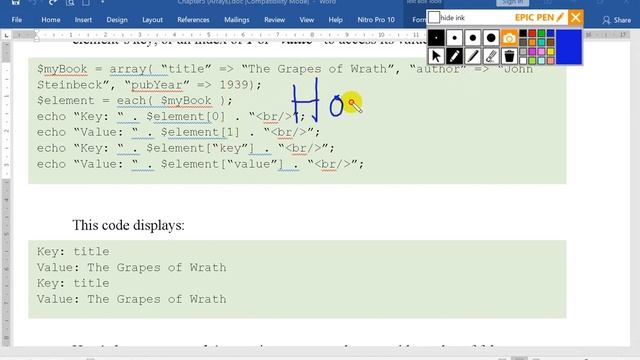Select the second-largest dot brush size

pyautogui.click(x=473, y=38)
